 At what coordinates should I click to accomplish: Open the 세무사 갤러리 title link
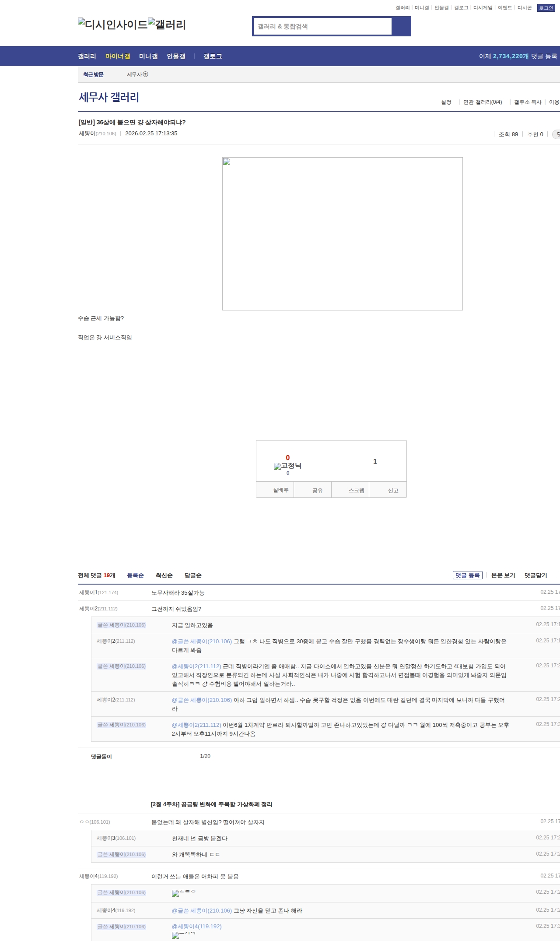(x=109, y=97)
